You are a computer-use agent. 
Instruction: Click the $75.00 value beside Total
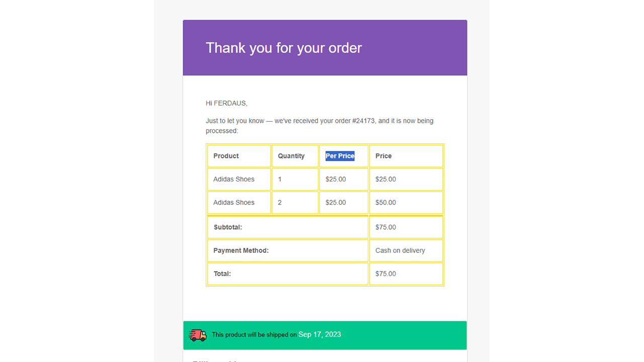click(x=386, y=274)
